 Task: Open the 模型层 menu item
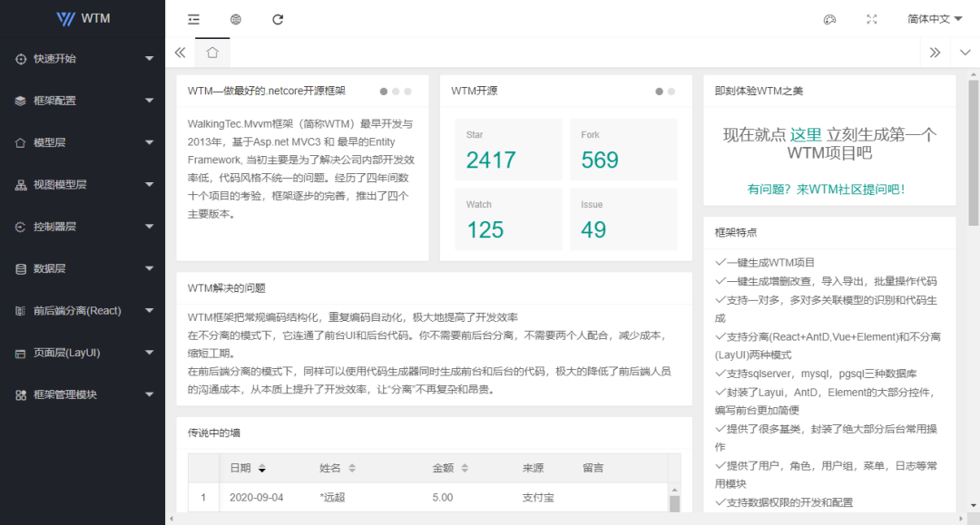pyautogui.click(x=83, y=142)
